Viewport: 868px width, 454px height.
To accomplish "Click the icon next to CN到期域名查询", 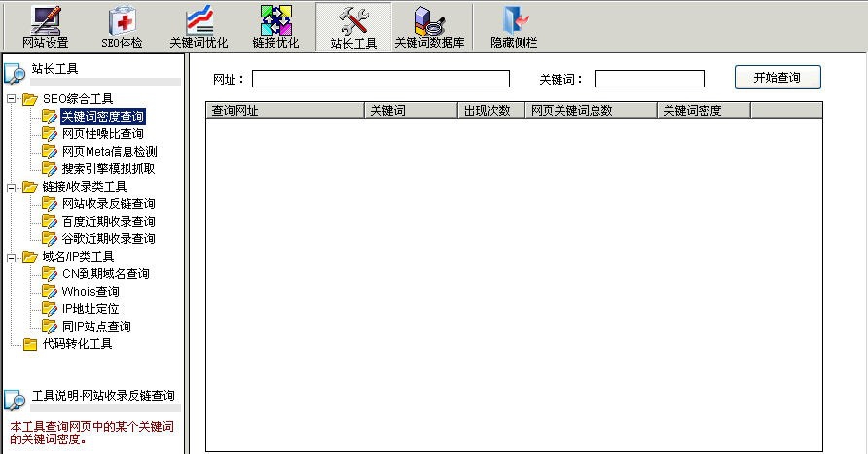I will (x=50, y=274).
